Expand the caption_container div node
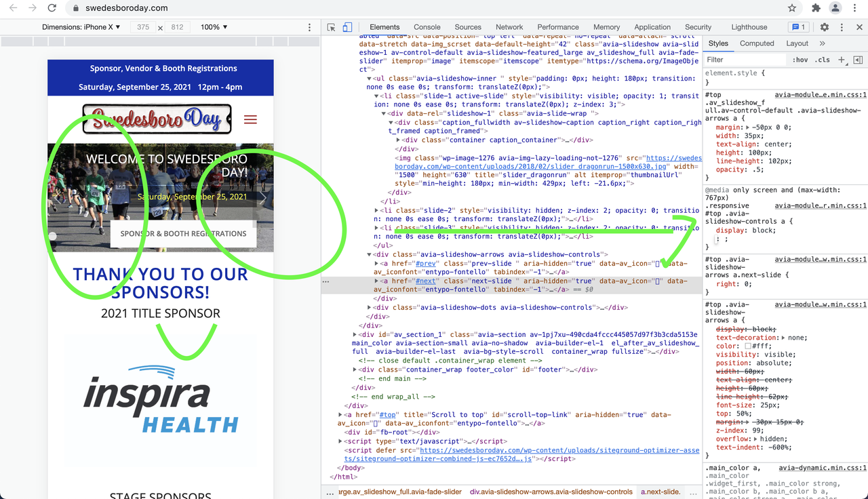 coord(399,140)
